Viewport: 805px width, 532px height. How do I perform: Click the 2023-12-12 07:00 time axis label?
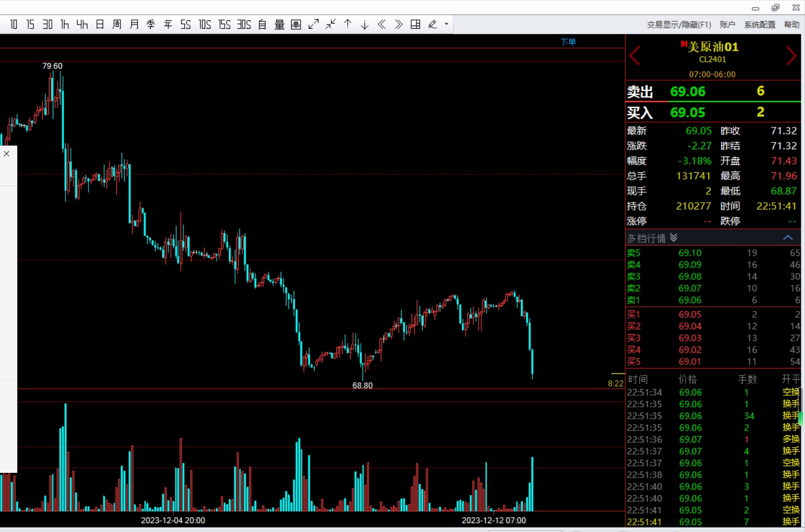point(494,520)
